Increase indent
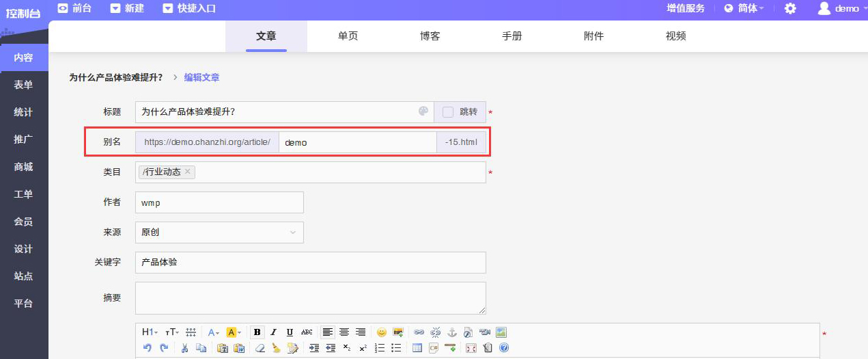 (x=314, y=347)
